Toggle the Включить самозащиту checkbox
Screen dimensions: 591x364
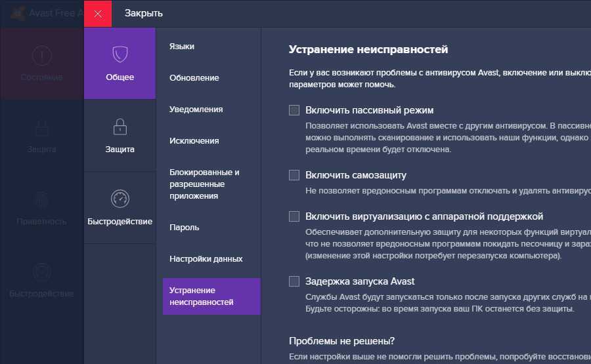tap(294, 175)
